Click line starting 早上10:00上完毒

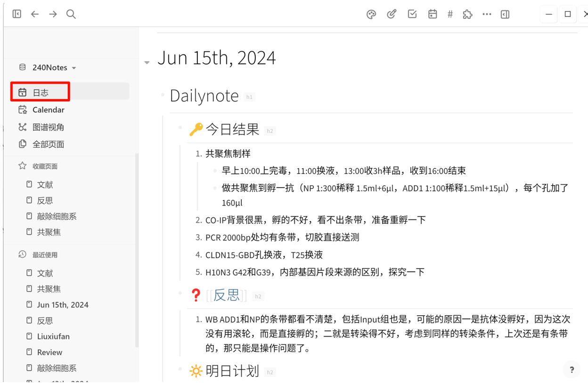click(344, 171)
